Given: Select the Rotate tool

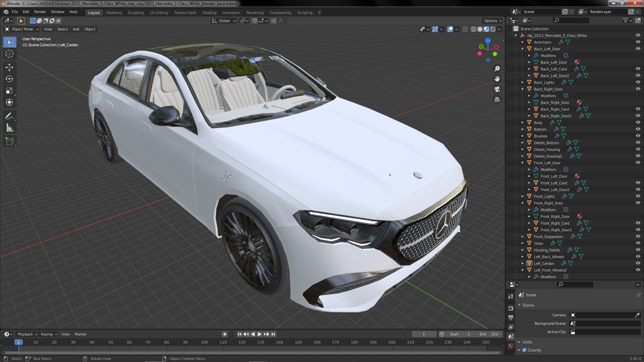Looking at the screenshot, I should click(9, 79).
